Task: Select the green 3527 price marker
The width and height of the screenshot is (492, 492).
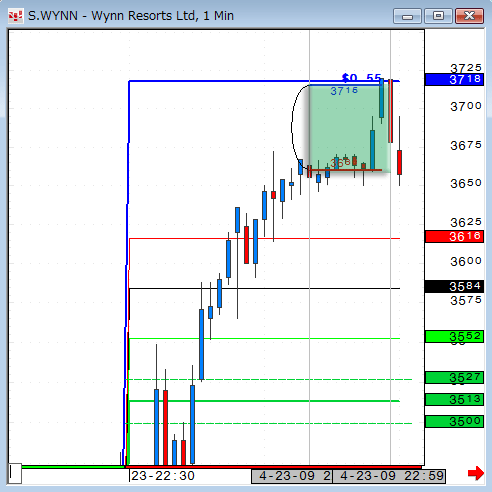Action: [454, 378]
